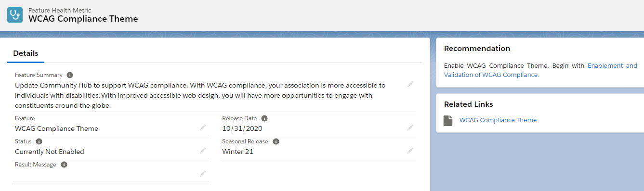Switch to the Details tab
Viewport: 644px width, 191px height.
26,53
